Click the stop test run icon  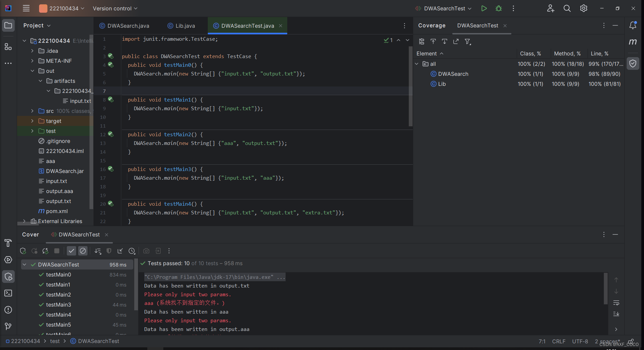tap(57, 251)
